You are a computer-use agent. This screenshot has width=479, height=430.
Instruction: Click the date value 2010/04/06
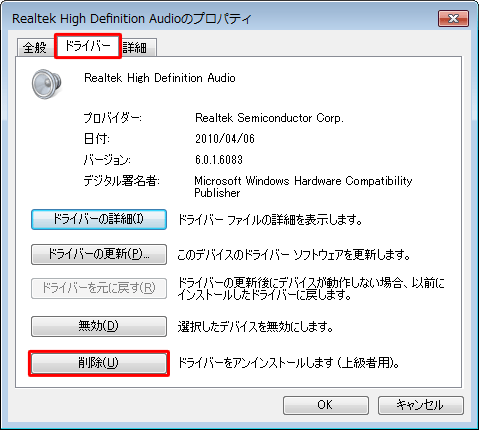pos(225,139)
